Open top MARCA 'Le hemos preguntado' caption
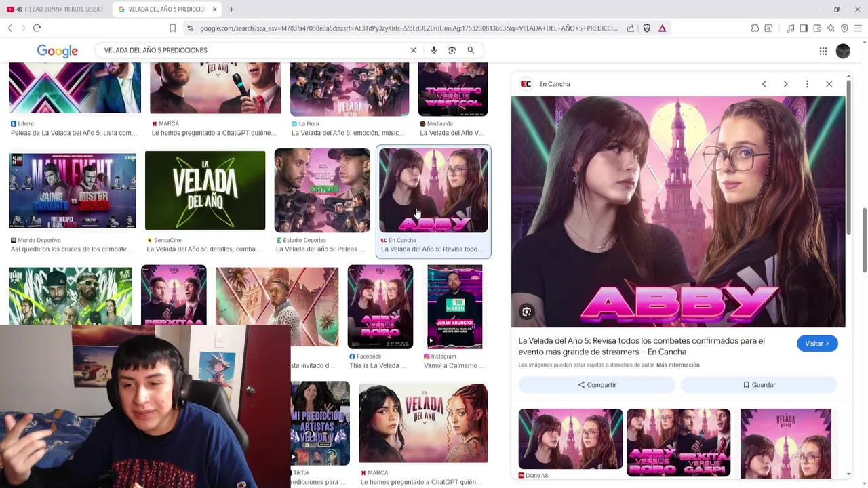The width and height of the screenshot is (868, 488). [x=214, y=133]
